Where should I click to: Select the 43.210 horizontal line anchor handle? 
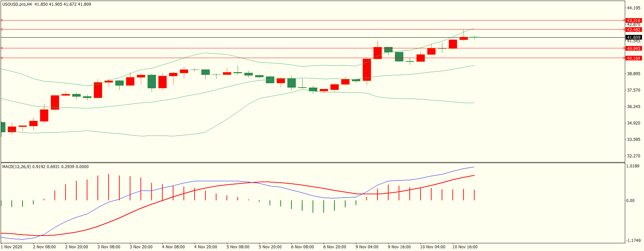tap(2, 20)
